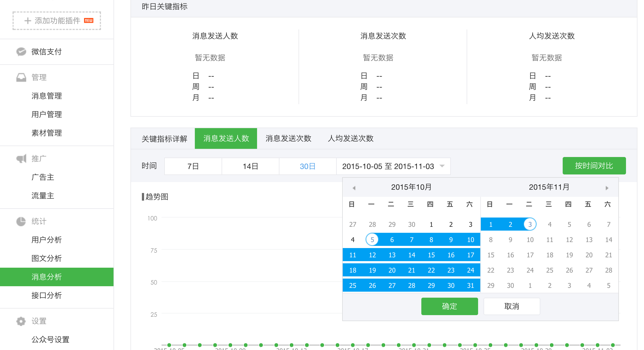Pick November 1 in calendar
The height and width of the screenshot is (350, 644).
[491, 224]
